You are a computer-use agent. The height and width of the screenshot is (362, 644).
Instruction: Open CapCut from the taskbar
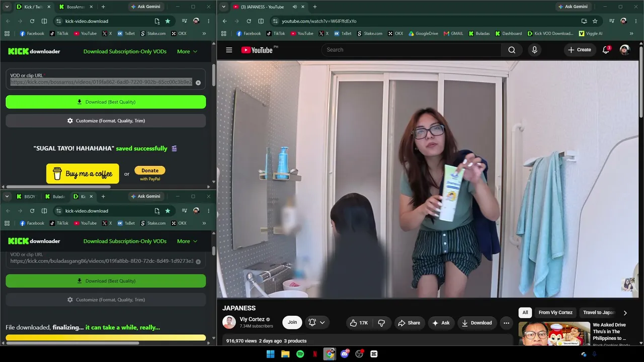pyautogui.click(x=374, y=354)
